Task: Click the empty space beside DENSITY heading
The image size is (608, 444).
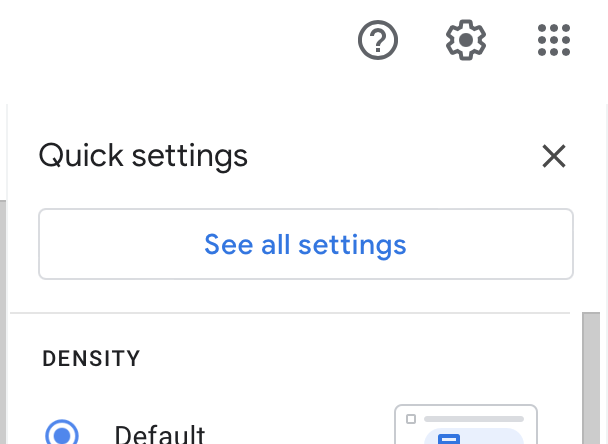Action: [x=349, y=358]
